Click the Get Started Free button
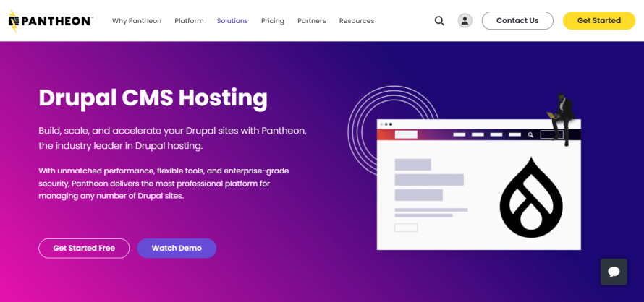Screen dimensions: 644x302 (84, 249)
